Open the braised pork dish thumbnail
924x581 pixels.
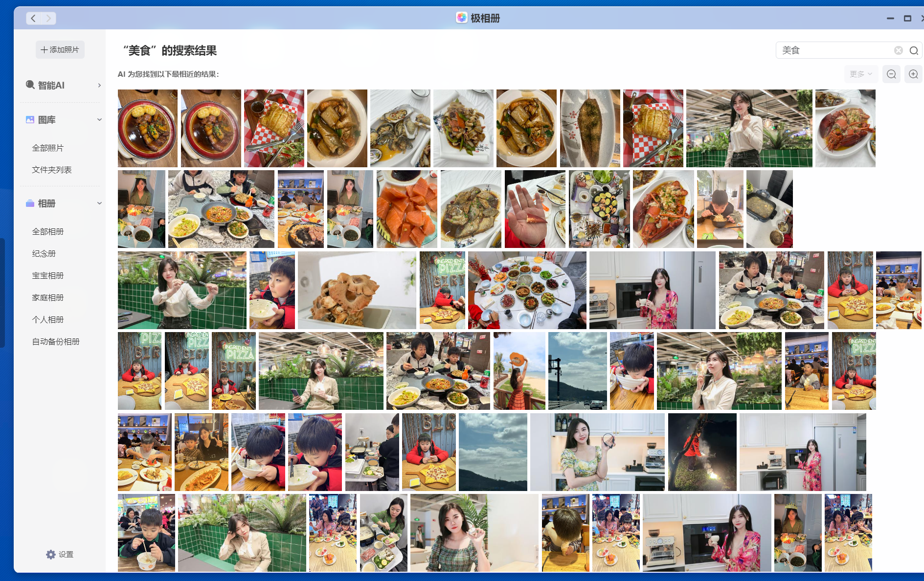click(147, 128)
